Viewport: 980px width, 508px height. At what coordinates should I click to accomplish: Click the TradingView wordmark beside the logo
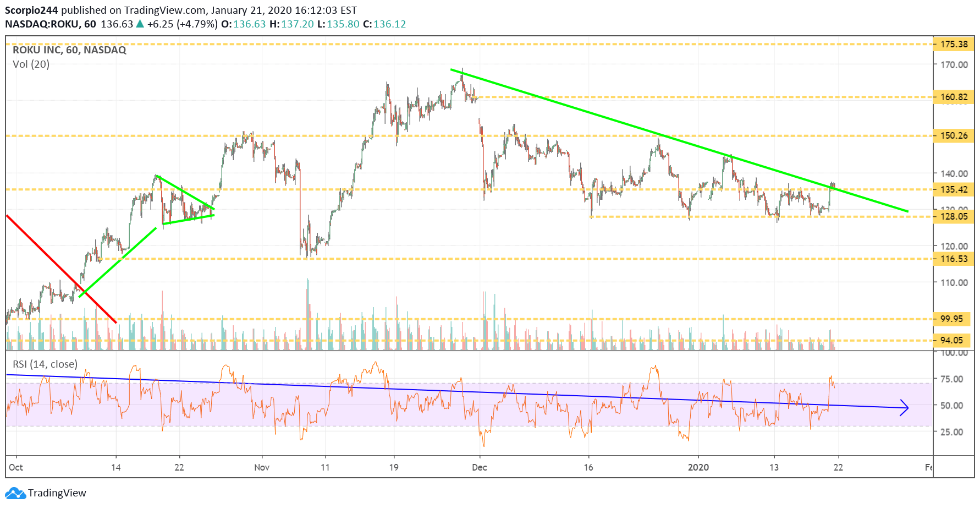click(x=57, y=493)
